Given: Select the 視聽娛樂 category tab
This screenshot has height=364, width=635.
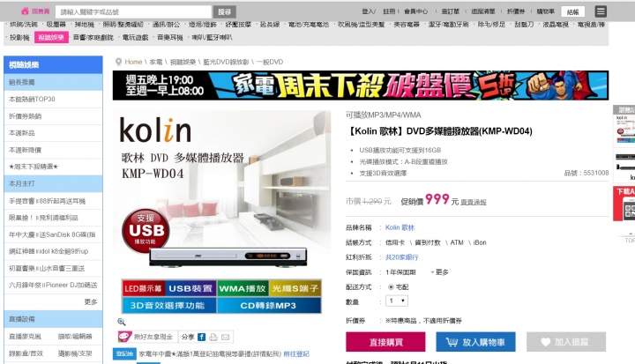Looking at the screenshot, I should (51, 37).
